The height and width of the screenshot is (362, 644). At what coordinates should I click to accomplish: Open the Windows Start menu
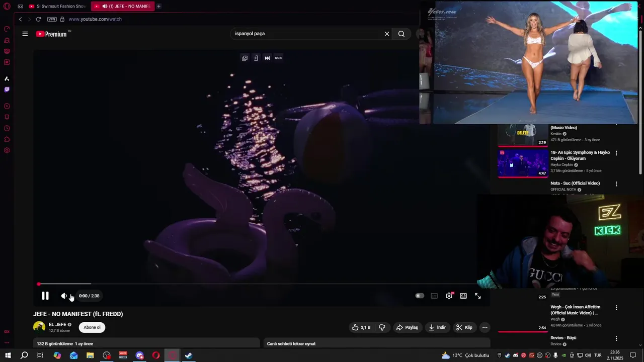pyautogui.click(x=8, y=355)
